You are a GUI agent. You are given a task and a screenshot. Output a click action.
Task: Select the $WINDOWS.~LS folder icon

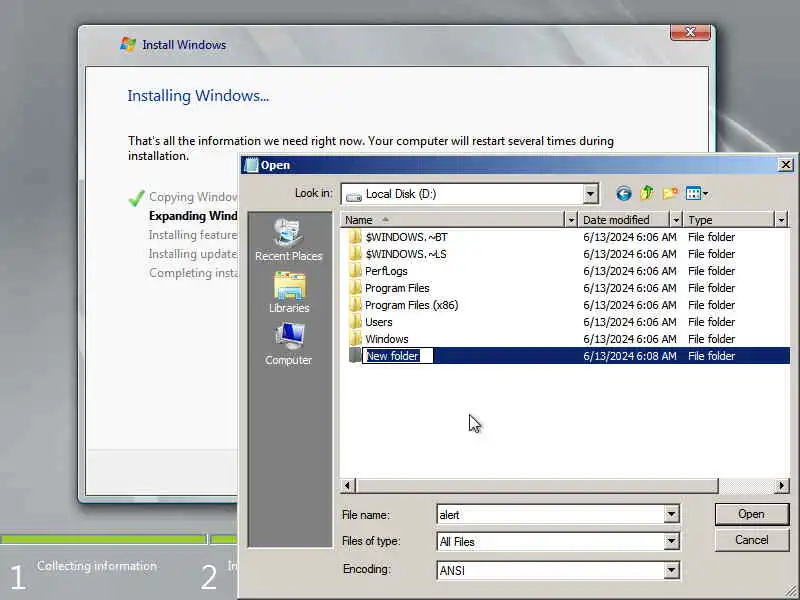355,254
